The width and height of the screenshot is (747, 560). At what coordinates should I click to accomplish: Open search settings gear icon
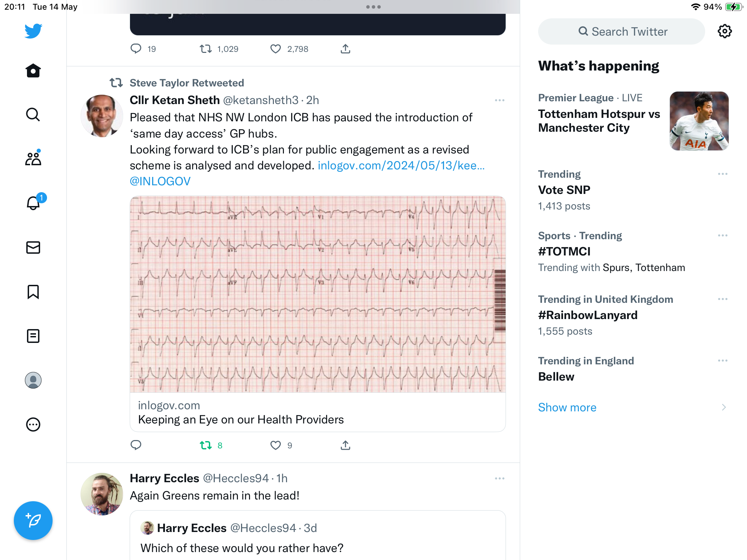point(725,31)
